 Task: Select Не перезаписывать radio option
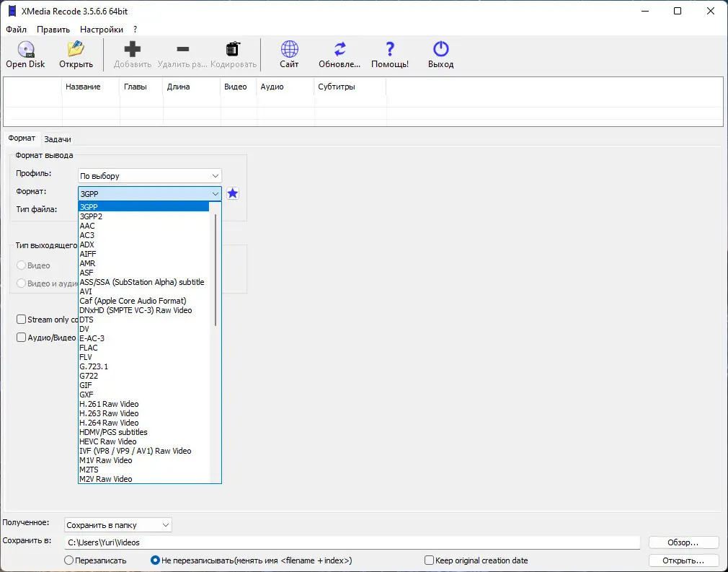(155, 560)
